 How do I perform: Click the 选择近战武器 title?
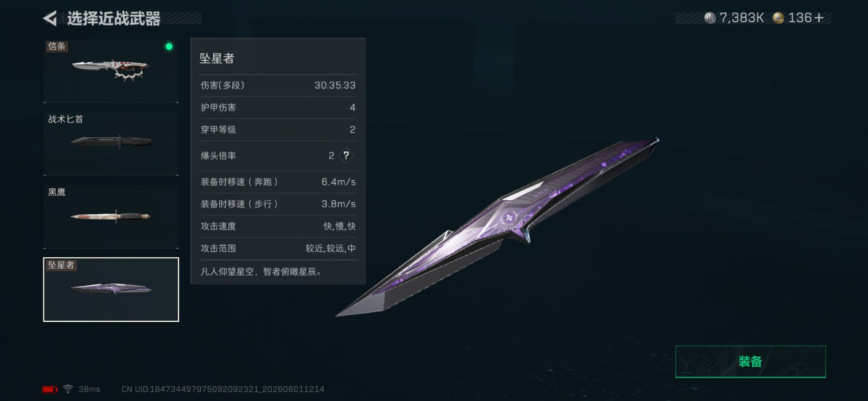click(x=114, y=19)
